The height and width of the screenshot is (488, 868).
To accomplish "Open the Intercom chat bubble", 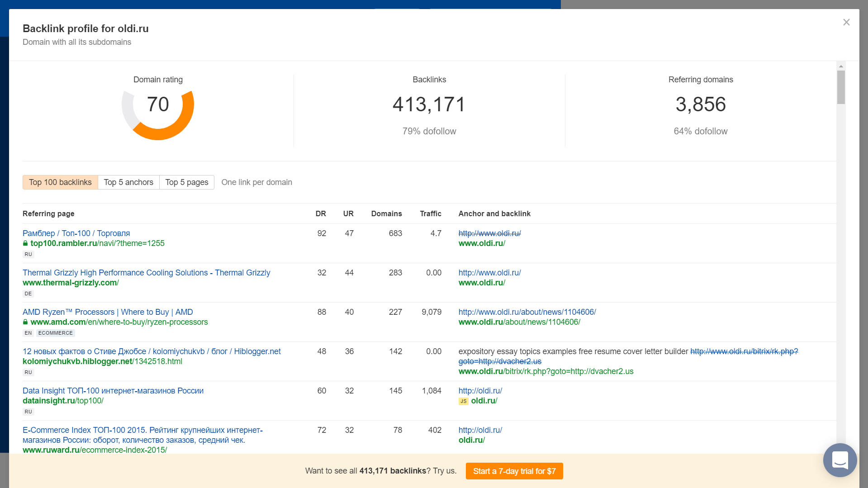I will click(840, 460).
